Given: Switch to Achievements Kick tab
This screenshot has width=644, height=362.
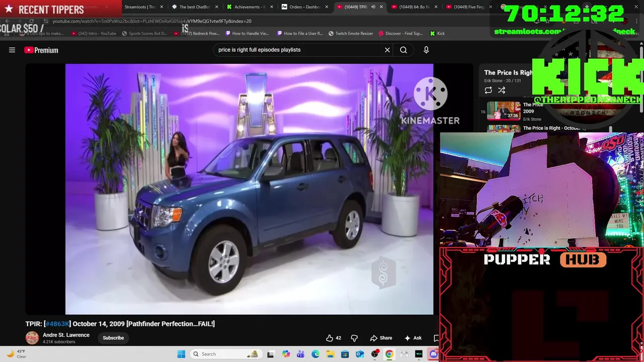Looking at the screenshot, I should pos(249,7).
